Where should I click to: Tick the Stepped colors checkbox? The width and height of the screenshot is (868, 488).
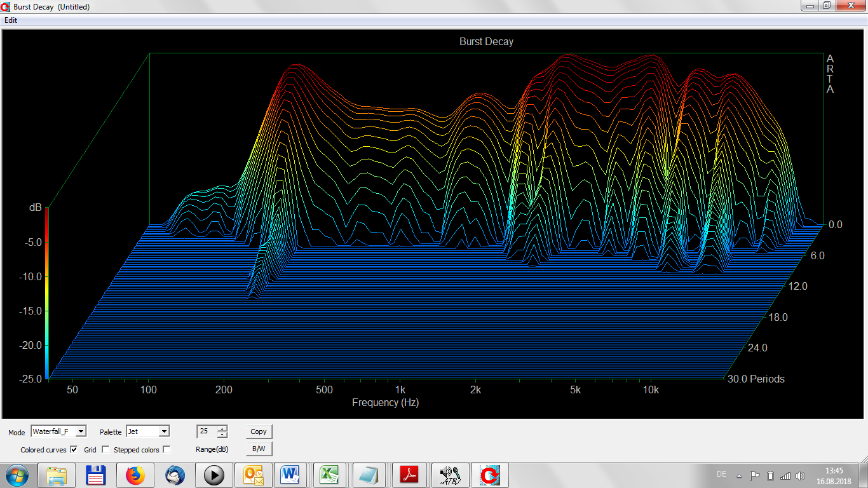pyautogui.click(x=166, y=449)
